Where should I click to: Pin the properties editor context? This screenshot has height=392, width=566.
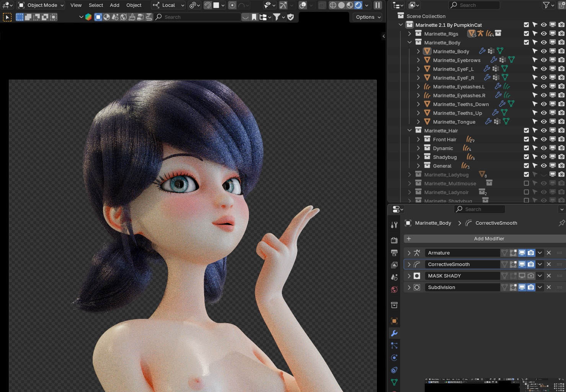[561, 223]
